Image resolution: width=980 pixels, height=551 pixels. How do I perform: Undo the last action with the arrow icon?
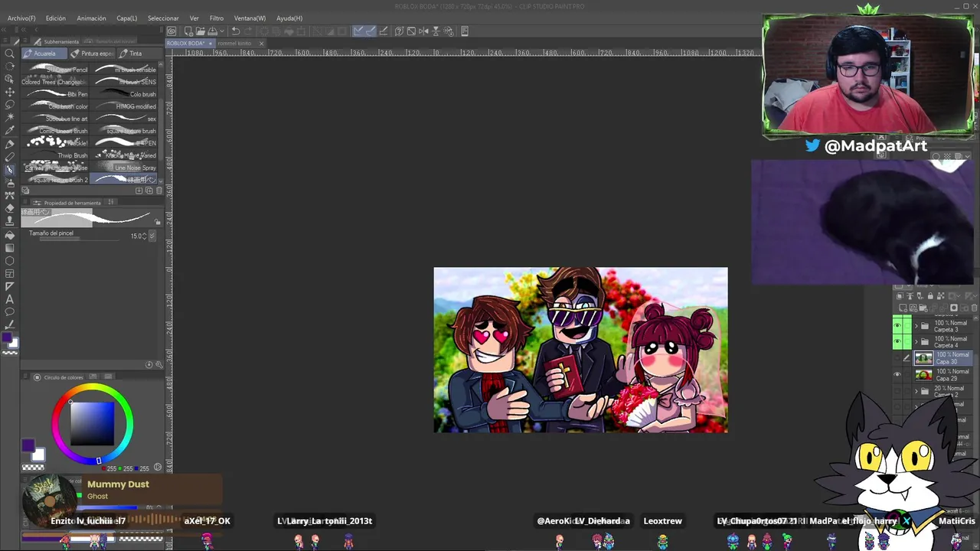click(236, 31)
